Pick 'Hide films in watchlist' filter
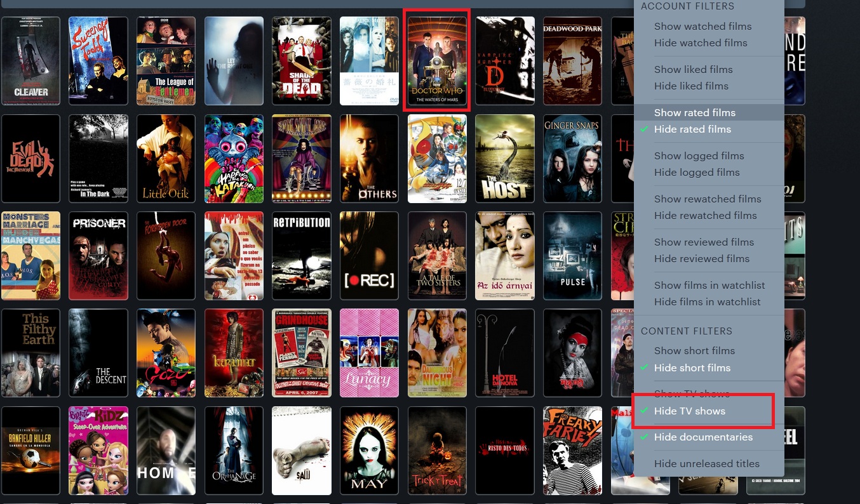This screenshot has height=504, width=860. [x=708, y=302]
